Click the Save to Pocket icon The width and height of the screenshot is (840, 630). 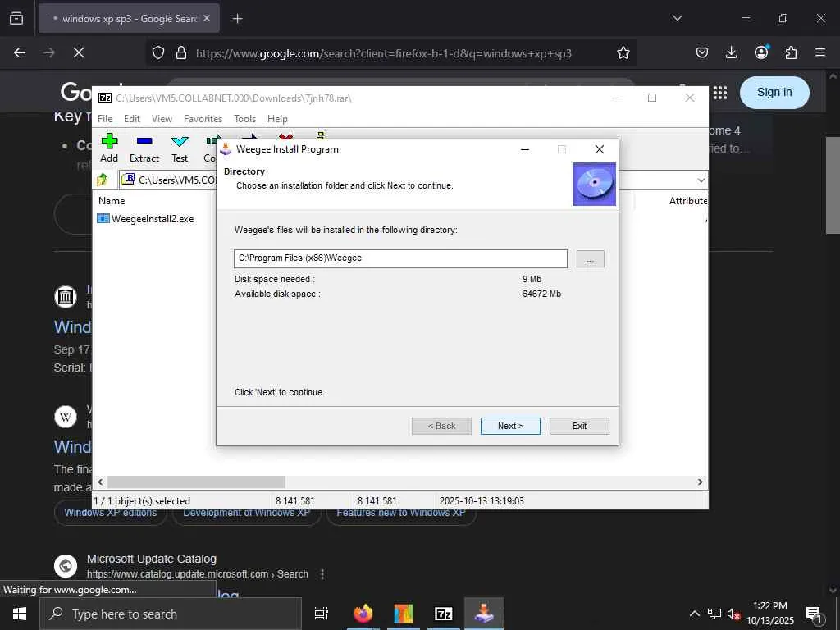click(x=702, y=52)
